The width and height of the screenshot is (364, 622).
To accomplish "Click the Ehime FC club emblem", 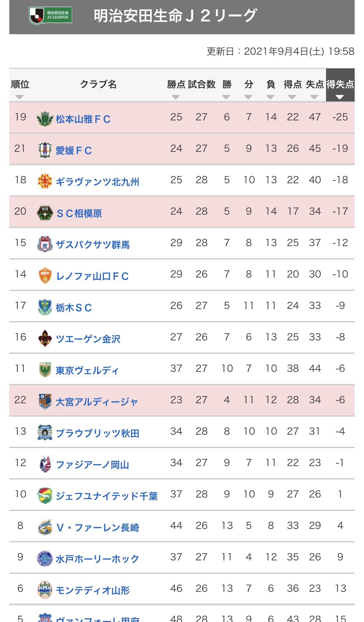I will pyautogui.click(x=45, y=150).
